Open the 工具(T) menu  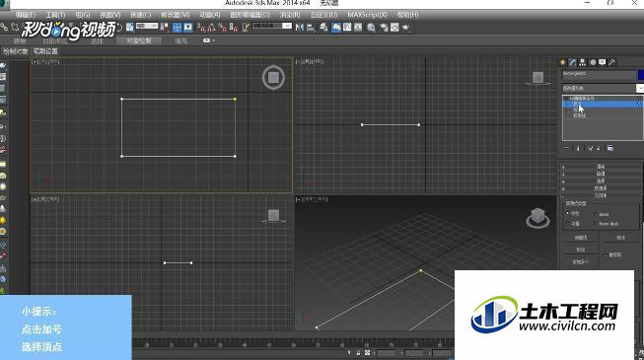click(x=55, y=15)
